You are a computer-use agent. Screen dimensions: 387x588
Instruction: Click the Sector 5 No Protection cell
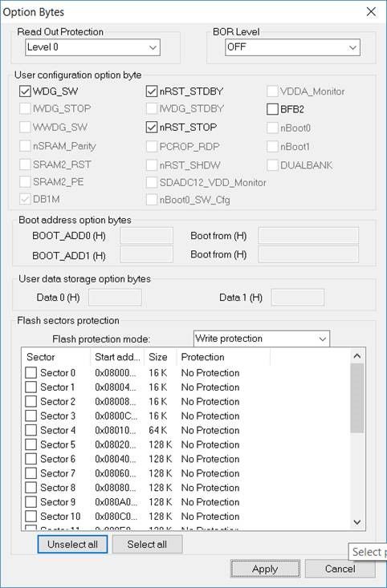tap(210, 444)
